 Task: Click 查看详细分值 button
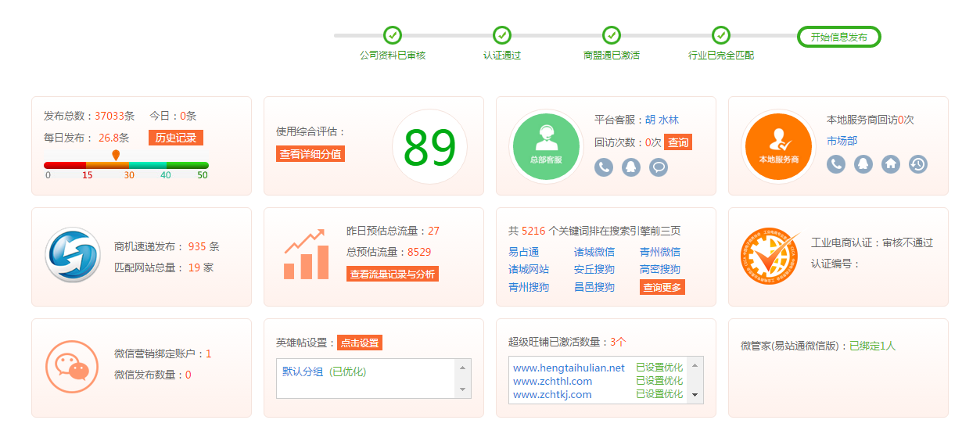(311, 154)
